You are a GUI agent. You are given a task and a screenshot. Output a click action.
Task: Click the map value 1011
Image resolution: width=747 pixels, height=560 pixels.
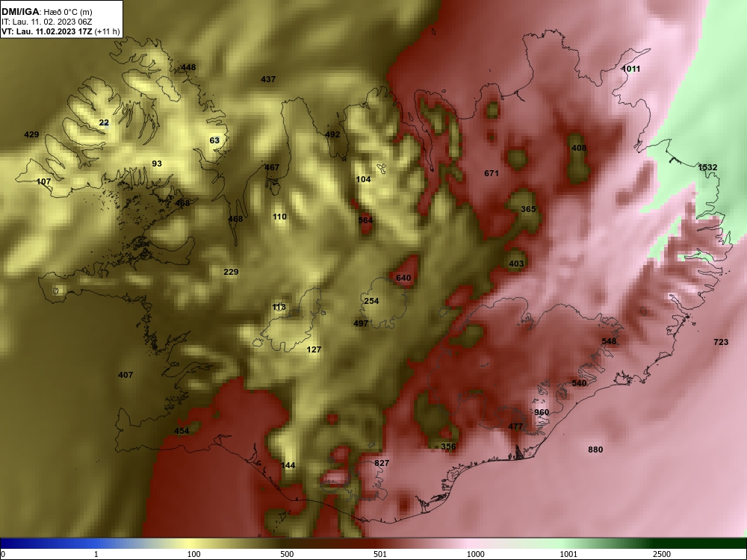pyautogui.click(x=631, y=69)
